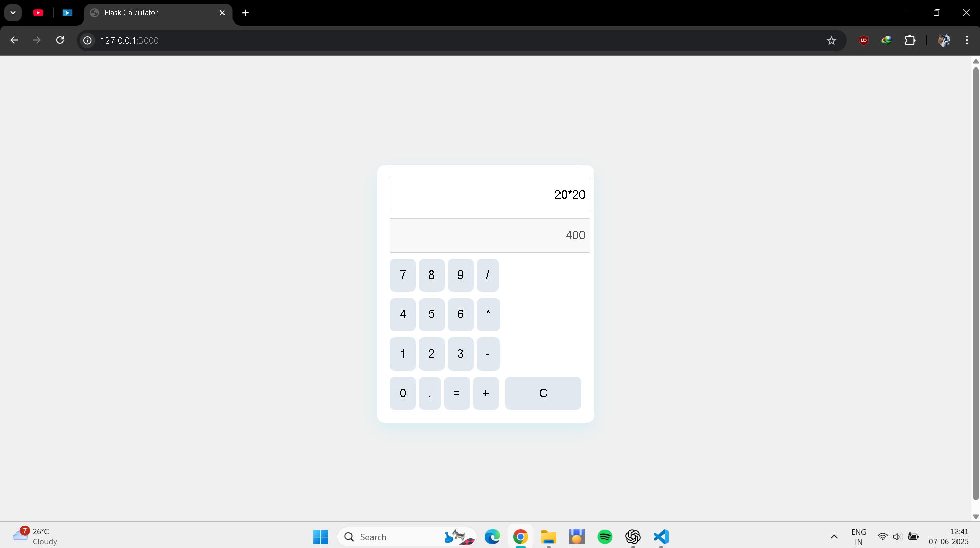
Task: Open the uBlock Origin extension
Action: tap(864, 40)
